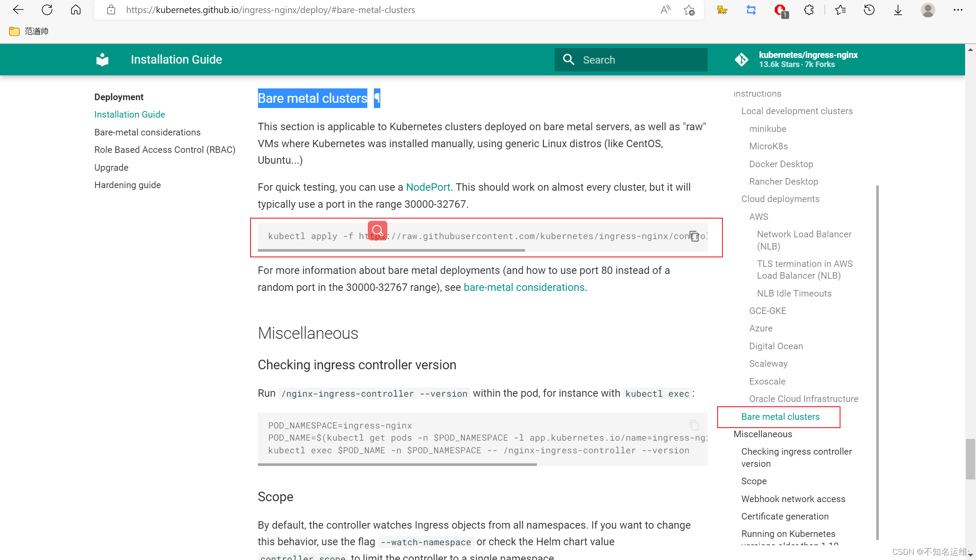Image resolution: width=976 pixels, height=560 pixels.
Task: Click the permalink pilcrow beside Bare metal clusters
Action: click(x=377, y=98)
